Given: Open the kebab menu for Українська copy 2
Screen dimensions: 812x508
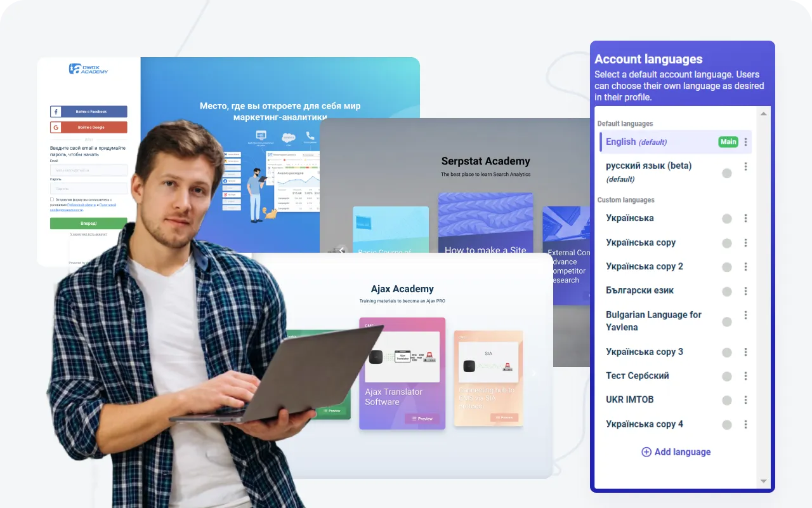Looking at the screenshot, I should click(x=745, y=267).
